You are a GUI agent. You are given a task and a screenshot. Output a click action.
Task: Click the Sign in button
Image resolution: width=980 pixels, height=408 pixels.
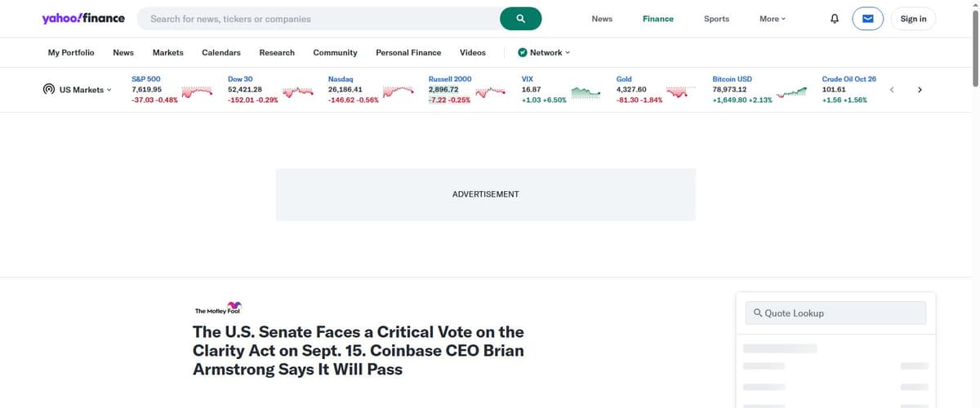point(913,19)
